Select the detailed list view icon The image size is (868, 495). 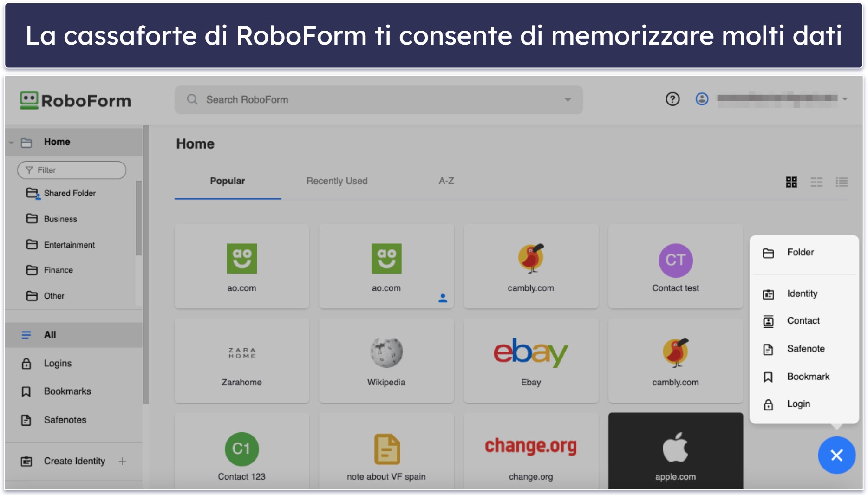point(842,182)
